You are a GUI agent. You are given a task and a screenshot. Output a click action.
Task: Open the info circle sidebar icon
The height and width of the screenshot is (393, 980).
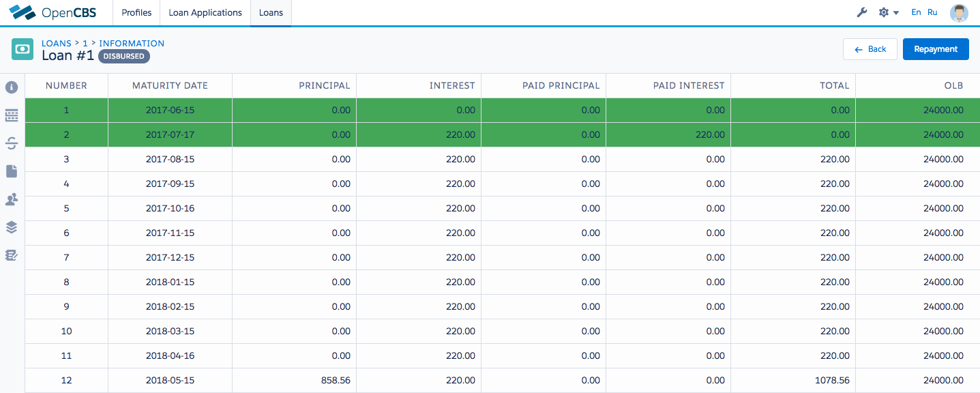(x=12, y=87)
